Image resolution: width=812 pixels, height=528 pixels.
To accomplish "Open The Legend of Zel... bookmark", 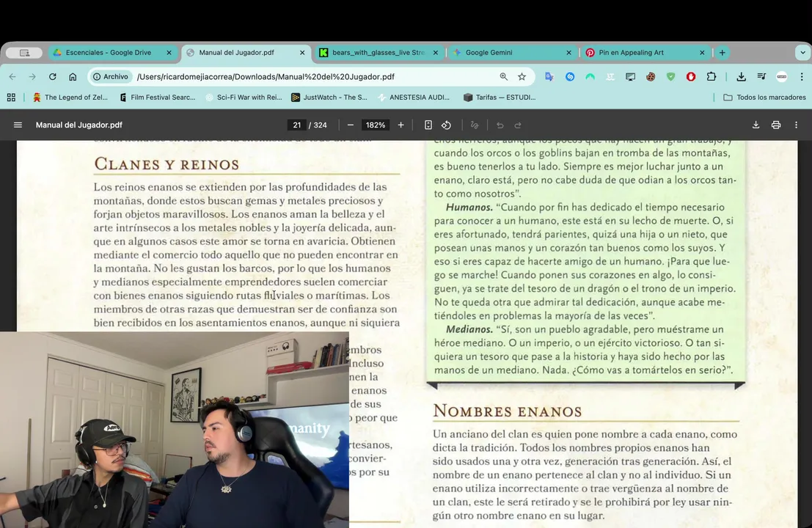I will click(x=70, y=98).
